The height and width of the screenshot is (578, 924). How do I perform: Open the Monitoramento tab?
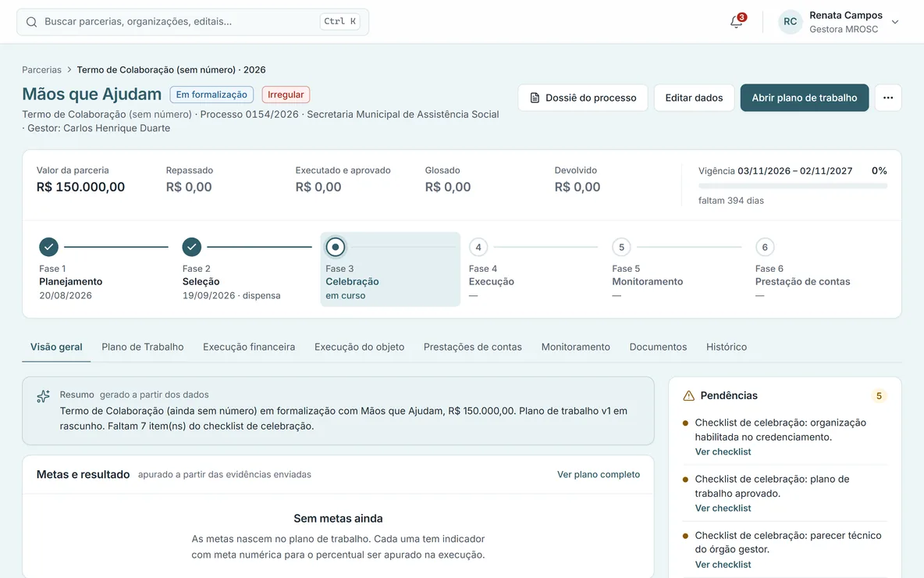[x=576, y=347]
